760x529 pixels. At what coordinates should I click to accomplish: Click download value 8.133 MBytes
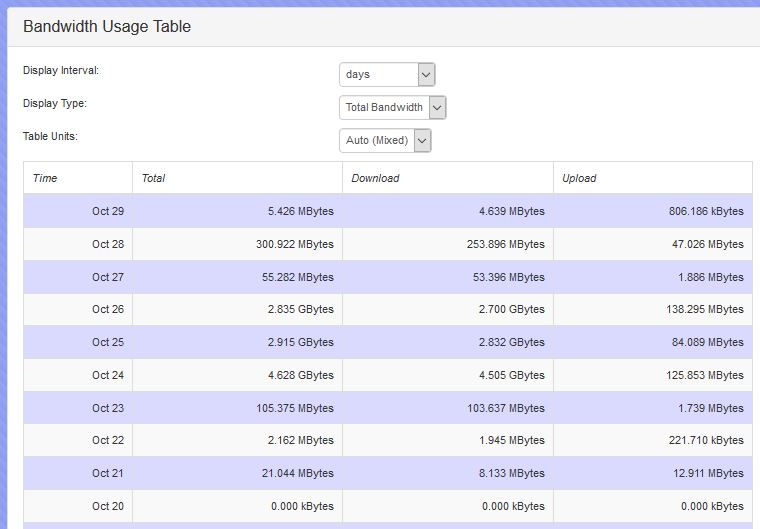pyautogui.click(x=512, y=473)
